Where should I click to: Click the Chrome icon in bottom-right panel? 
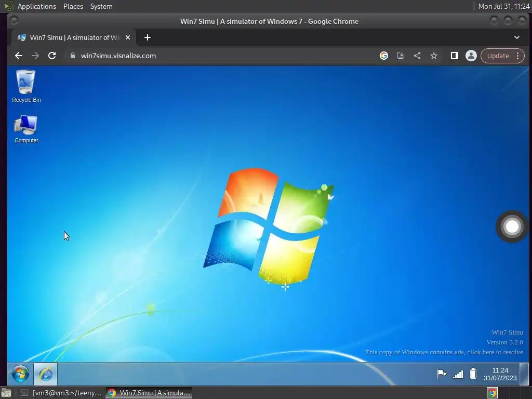click(x=492, y=393)
